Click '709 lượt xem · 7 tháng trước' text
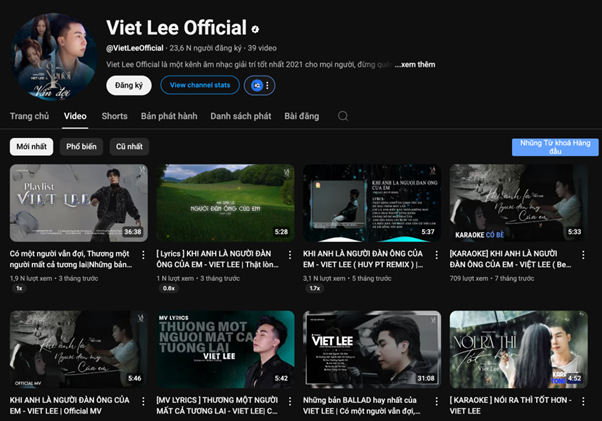602x421 pixels. click(492, 278)
